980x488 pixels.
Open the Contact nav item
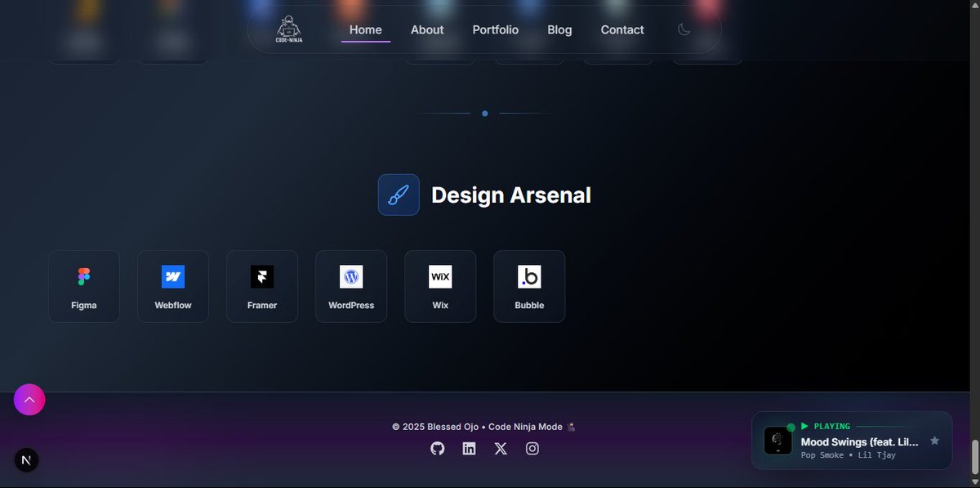point(622,30)
